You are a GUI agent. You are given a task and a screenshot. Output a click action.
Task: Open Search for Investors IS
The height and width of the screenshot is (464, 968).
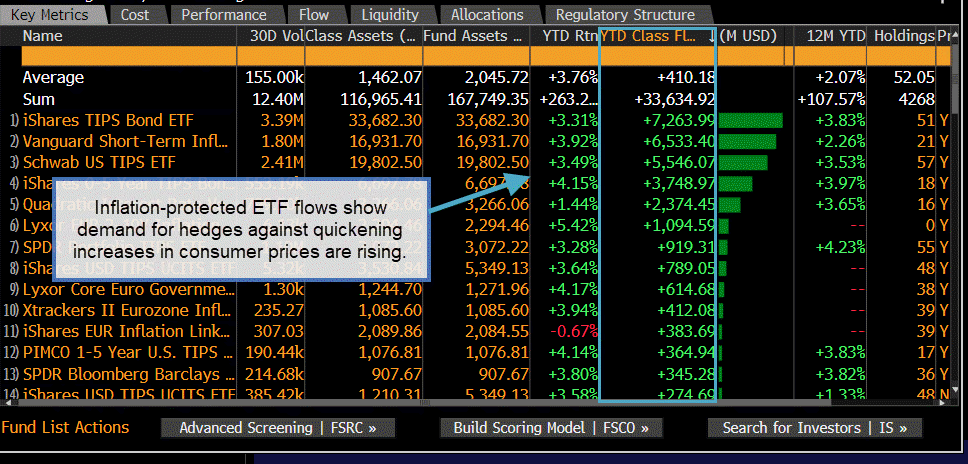click(814, 428)
